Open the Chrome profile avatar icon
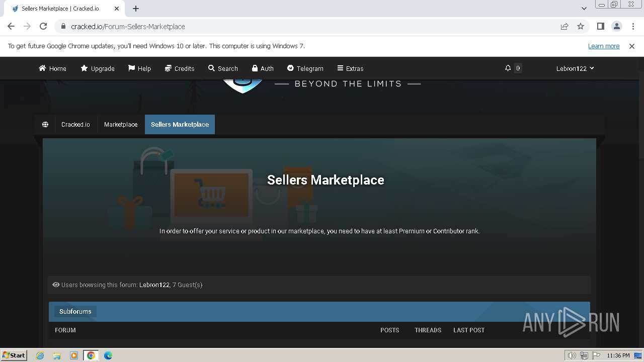Viewport: 644px width, 362px height. click(x=616, y=26)
